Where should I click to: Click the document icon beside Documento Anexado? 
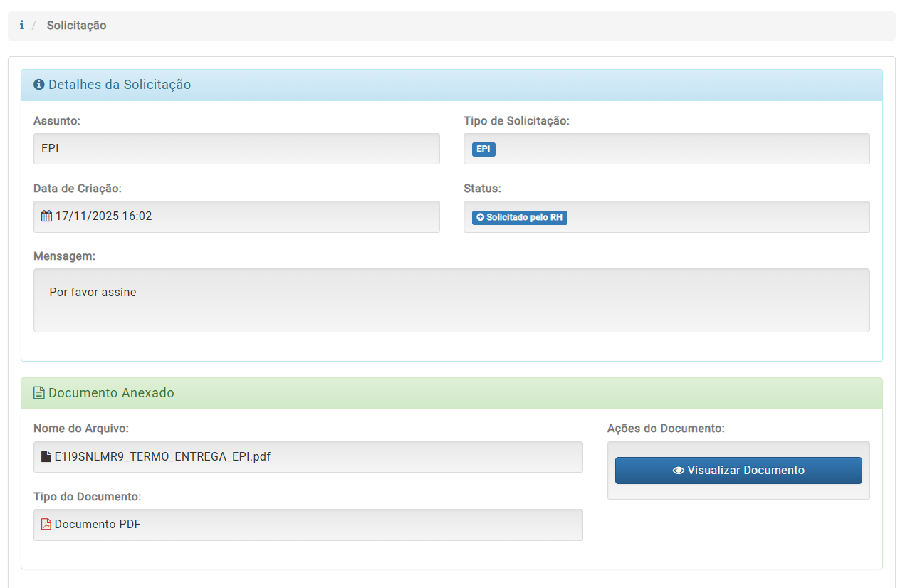pyautogui.click(x=39, y=393)
